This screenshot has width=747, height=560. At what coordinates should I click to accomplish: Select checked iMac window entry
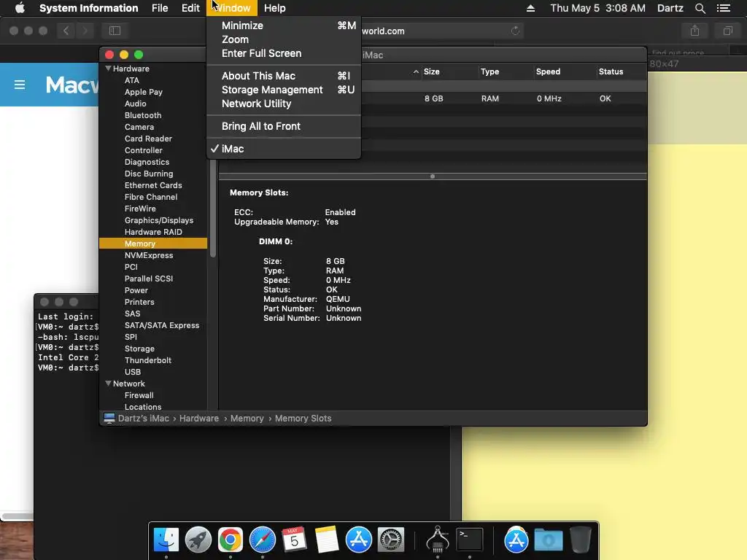284,149
